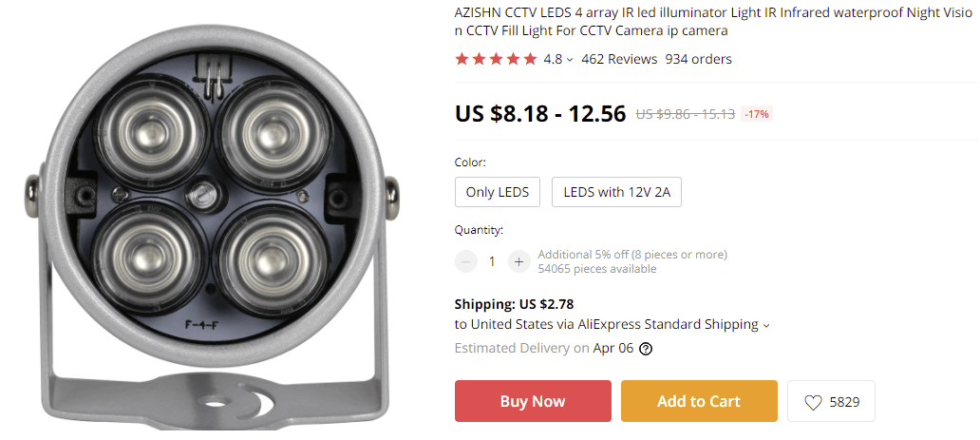Click the 934 orders text
The width and height of the screenshot is (980, 440).
click(x=698, y=59)
